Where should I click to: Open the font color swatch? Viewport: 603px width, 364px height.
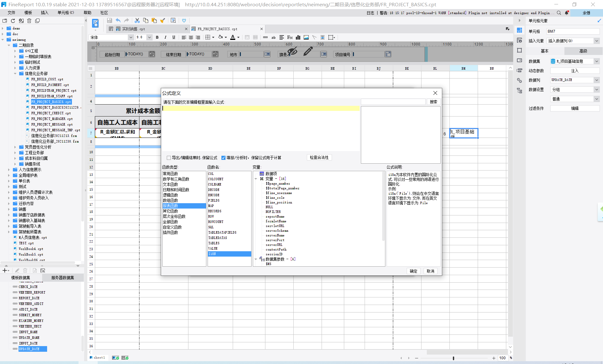pyautogui.click(x=233, y=37)
